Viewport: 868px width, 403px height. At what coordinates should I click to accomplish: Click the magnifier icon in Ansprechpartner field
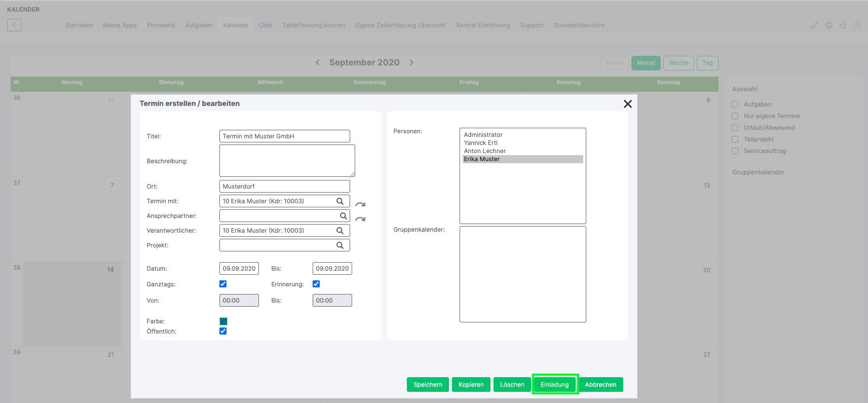click(x=343, y=216)
